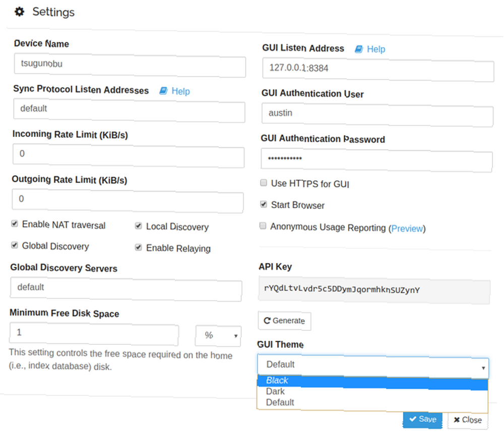The height and width of the screenshot is (432, 504).
Task: Enable Anonymous Usage Reporting checkbox
Action: point(263,226)
